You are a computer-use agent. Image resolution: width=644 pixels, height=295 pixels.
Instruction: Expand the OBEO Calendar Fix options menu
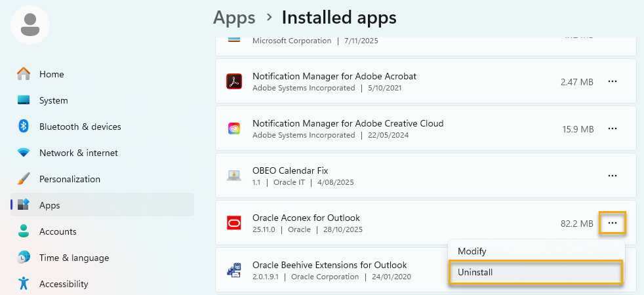click(613, 176)
